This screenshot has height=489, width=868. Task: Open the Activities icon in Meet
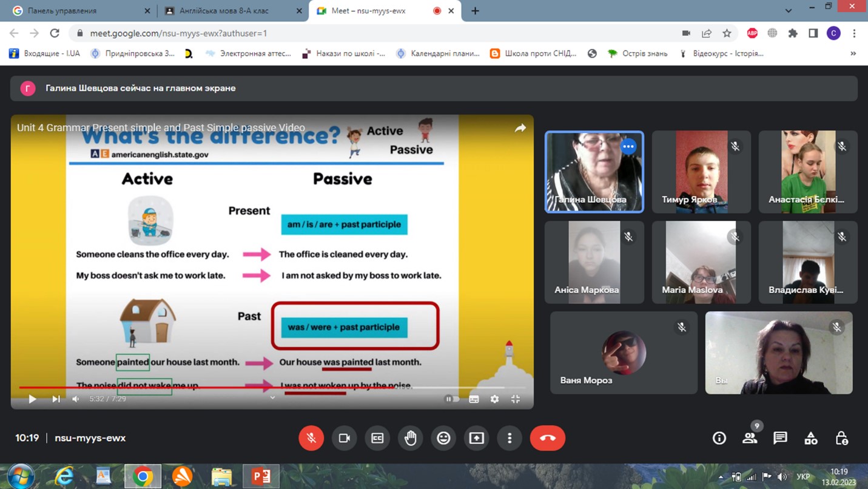pos(811,438)
